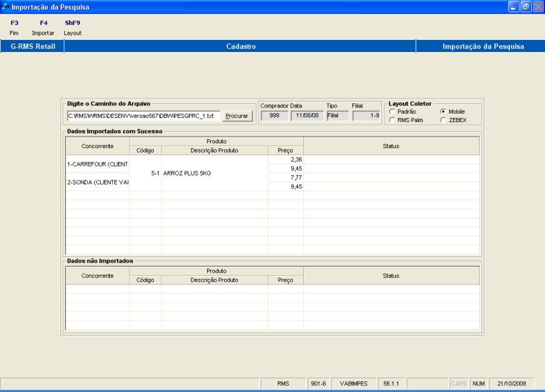This screenshot has height=392, width=545.
Task: Click the RMS status bar entry
Action: tap(283, 384)
